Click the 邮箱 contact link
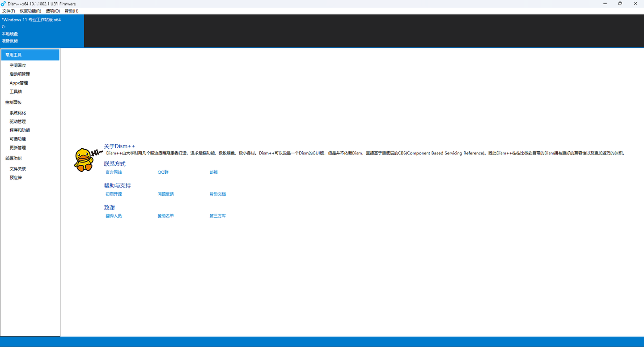Screen dimensions: 644x347 [214, 172]
